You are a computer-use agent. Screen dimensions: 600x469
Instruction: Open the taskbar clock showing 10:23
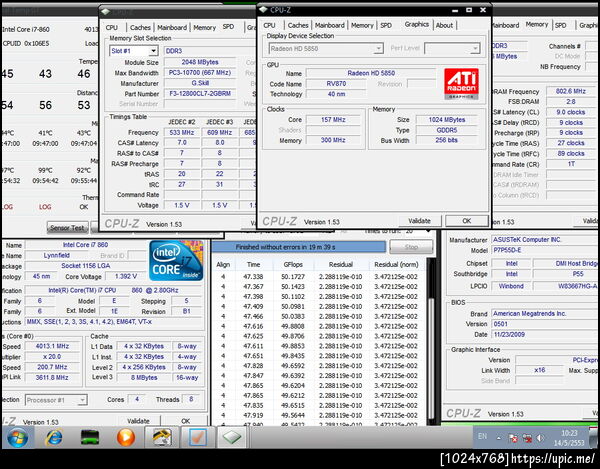(x=569, y=438)
